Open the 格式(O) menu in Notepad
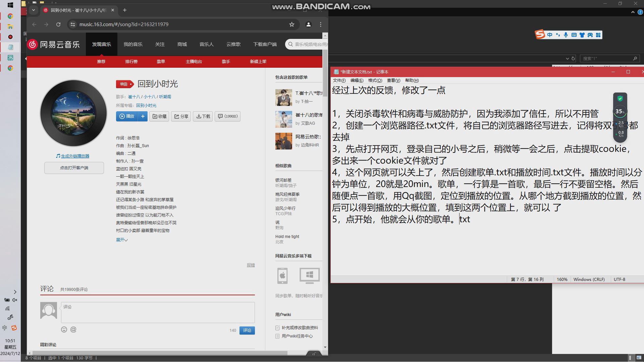 tap(375, 80)
